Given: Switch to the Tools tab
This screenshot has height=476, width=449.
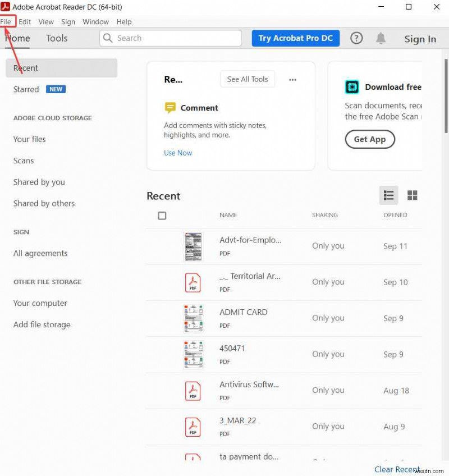Looking at the screenshot, I should pos(56,38).
